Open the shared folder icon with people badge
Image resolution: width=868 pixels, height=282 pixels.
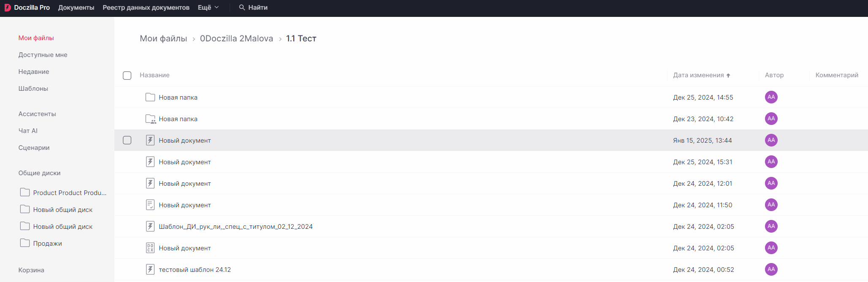(x=150, y=119)
